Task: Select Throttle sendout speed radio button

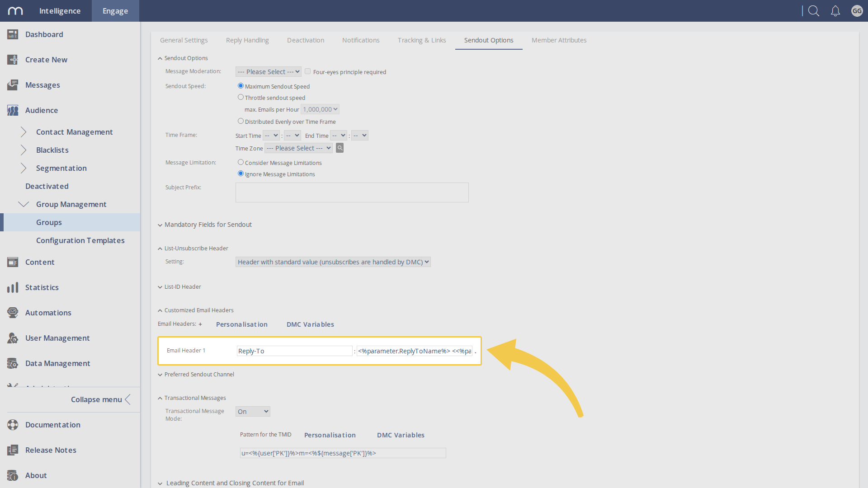Action: click(241, 97)
